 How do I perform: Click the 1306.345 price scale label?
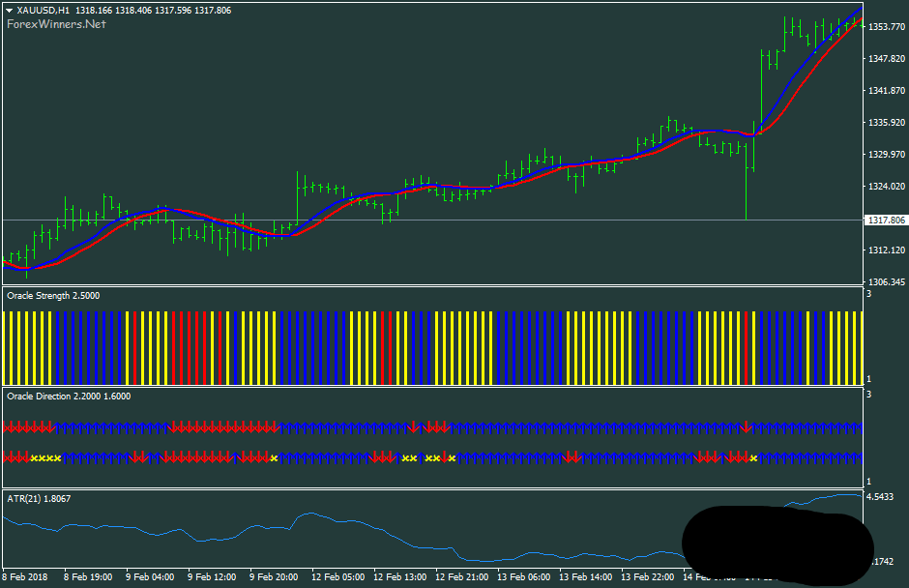(x=886, y=282)
